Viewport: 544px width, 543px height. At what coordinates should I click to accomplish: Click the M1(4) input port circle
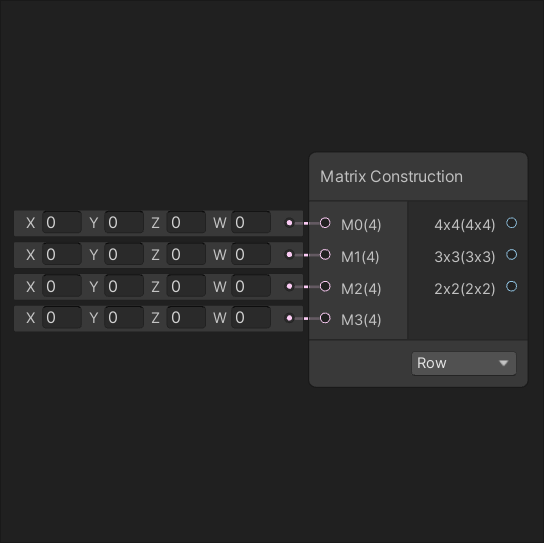[325, 255]
